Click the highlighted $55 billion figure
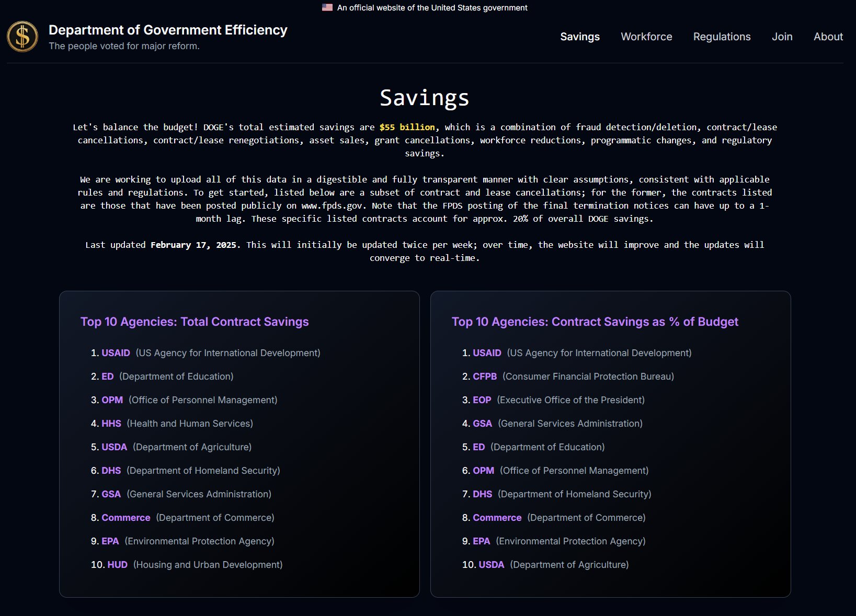Viewport: 856px width, 616px height. [407, 127]
